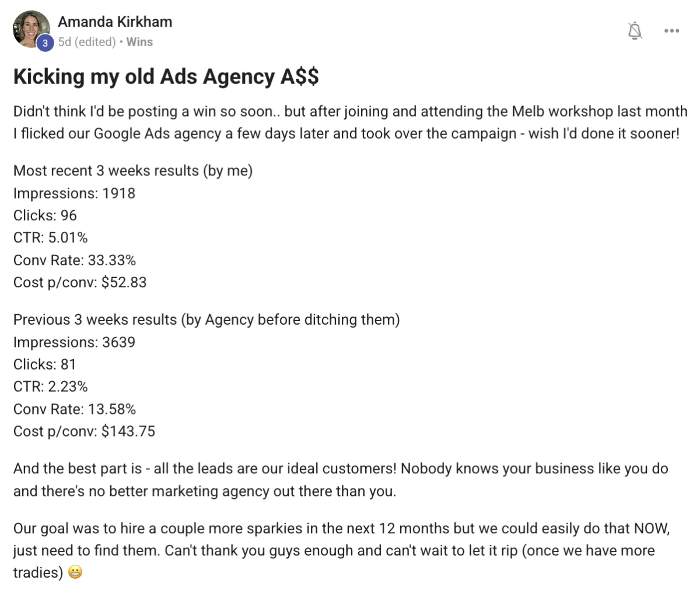Click the "Impressions: 1918" line

(74, 193)
